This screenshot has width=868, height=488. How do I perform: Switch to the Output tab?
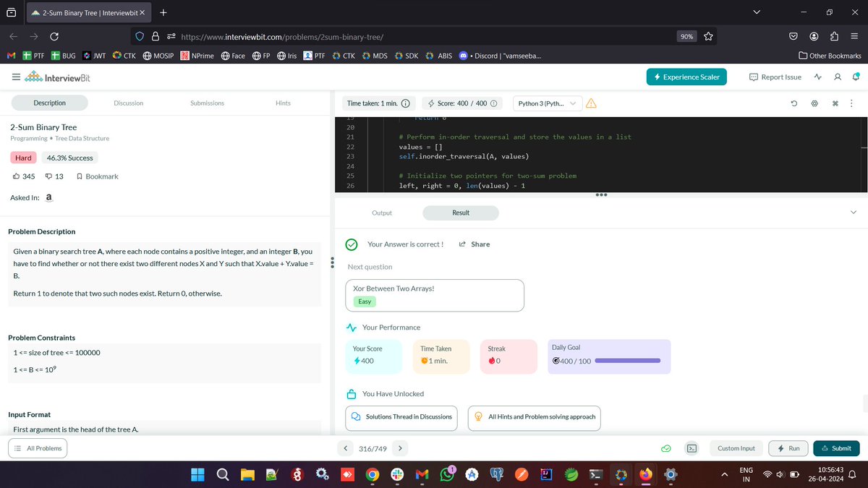tap(382, 213)
